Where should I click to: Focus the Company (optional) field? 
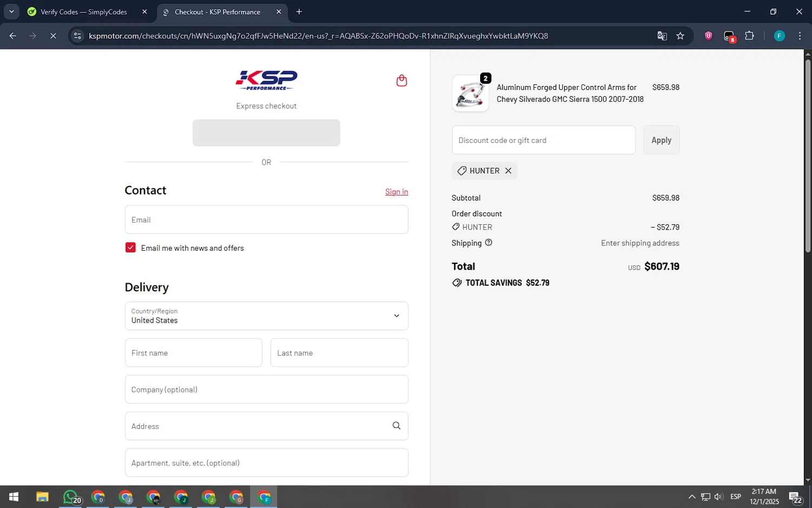266,389
